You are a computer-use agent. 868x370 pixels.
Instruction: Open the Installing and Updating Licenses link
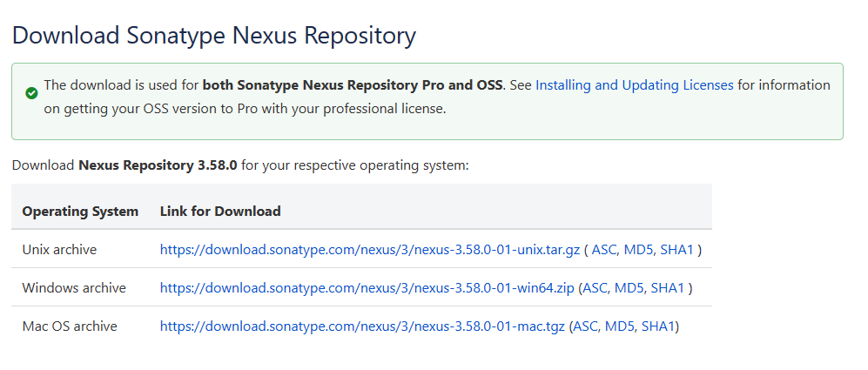(x=635, y=85)
